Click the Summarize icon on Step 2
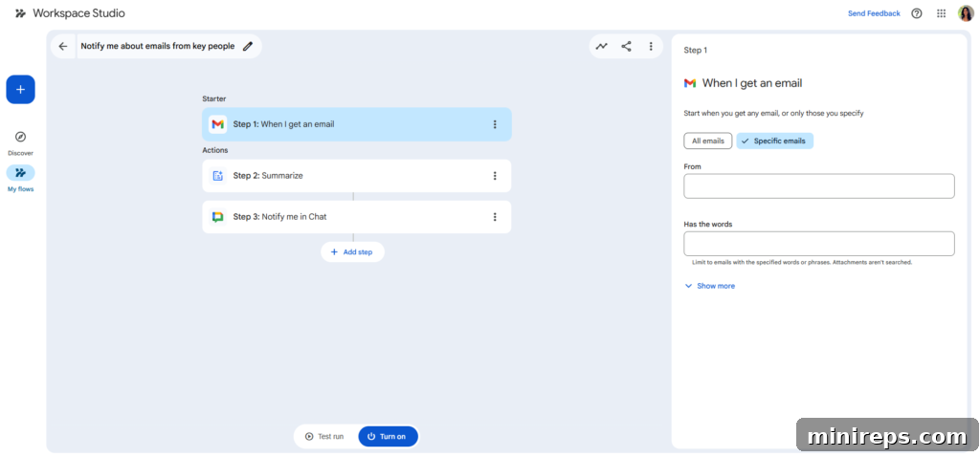 217,176
